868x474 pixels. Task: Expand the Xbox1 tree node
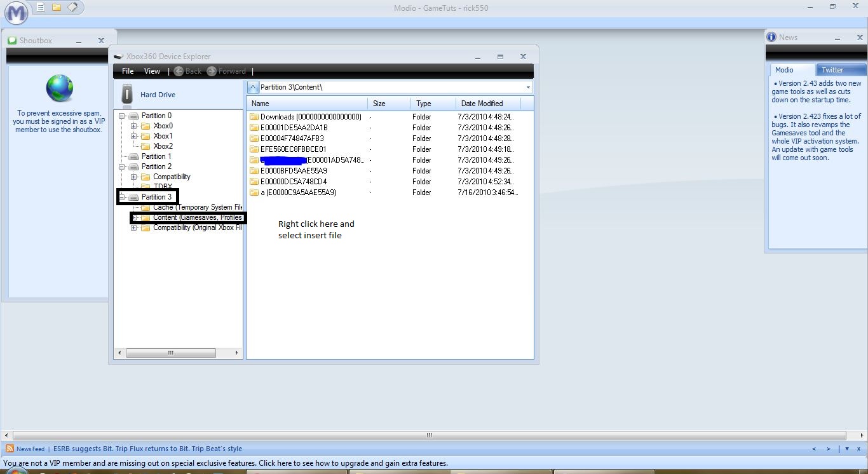tap(133, 136)
